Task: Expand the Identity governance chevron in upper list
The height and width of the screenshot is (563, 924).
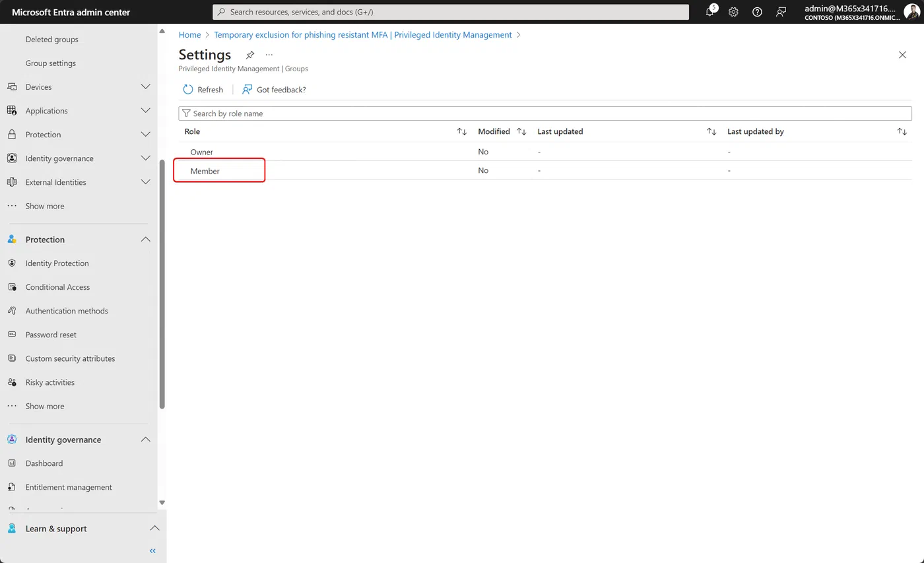Action: coord(146,158)
